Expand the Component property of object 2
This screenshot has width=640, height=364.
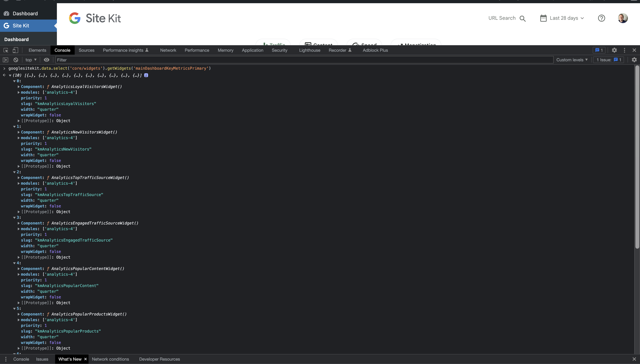tap(18, 178)
